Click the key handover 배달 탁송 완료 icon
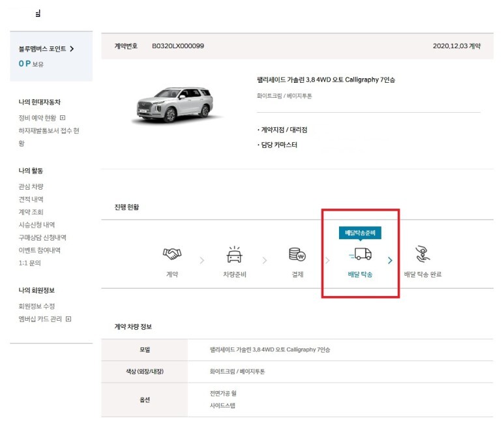The width and height of the screenshot is (504, 427). point(422,254)
